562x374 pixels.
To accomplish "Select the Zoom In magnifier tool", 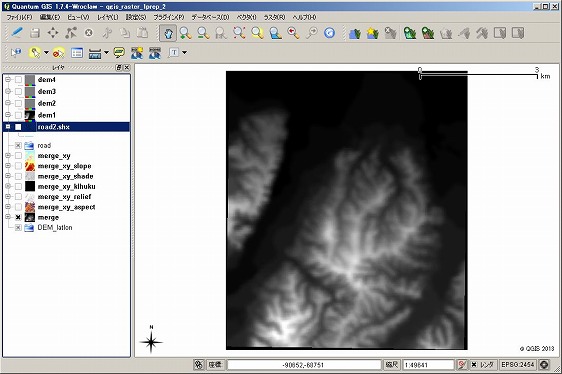I will pos(185,33).
